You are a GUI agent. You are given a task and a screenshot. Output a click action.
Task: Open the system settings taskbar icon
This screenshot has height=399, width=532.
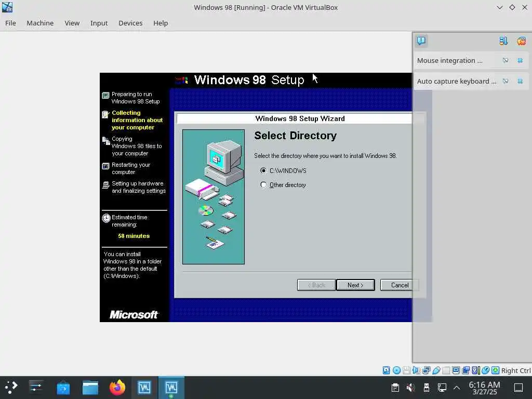[36, 387]
